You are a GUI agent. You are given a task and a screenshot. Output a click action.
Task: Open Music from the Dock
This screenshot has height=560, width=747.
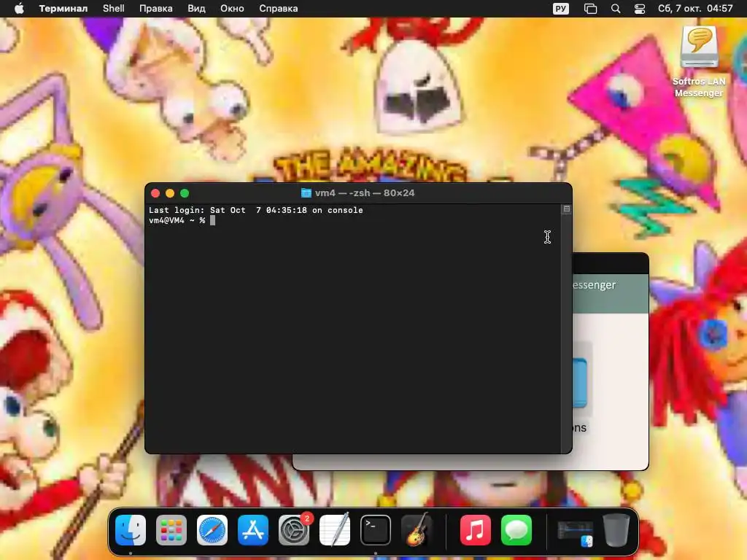coord(476,530)
